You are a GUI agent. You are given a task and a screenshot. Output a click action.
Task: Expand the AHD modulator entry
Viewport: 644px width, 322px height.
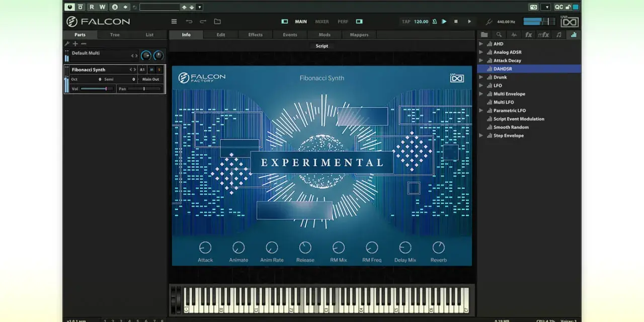coord(481,44)
